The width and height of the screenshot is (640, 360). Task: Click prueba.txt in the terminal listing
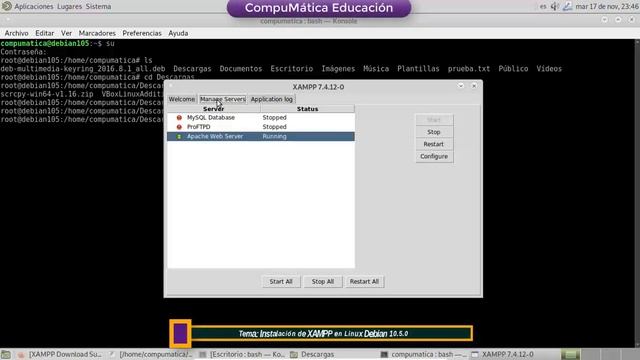[469, 69]
